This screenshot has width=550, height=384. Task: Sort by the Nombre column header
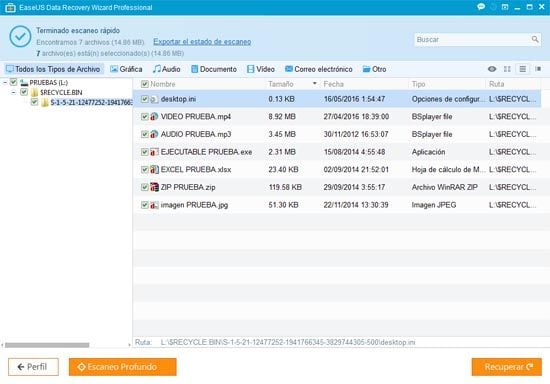[x=163, y=84]
